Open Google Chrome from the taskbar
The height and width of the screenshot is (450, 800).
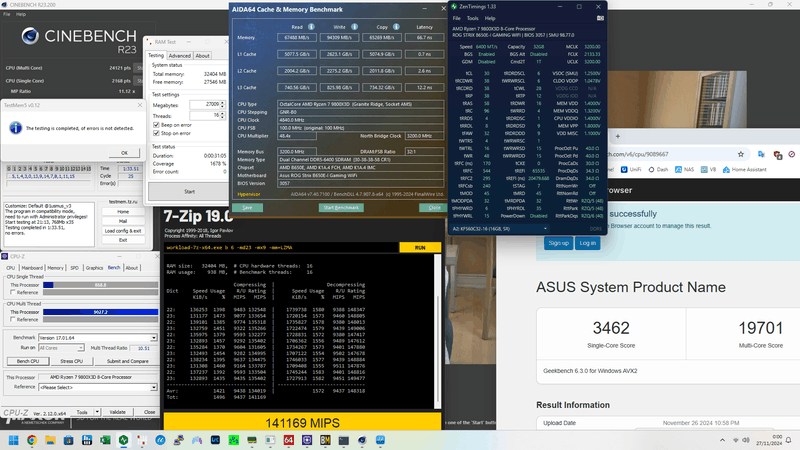pyautogui.click(x=32, y=440)
